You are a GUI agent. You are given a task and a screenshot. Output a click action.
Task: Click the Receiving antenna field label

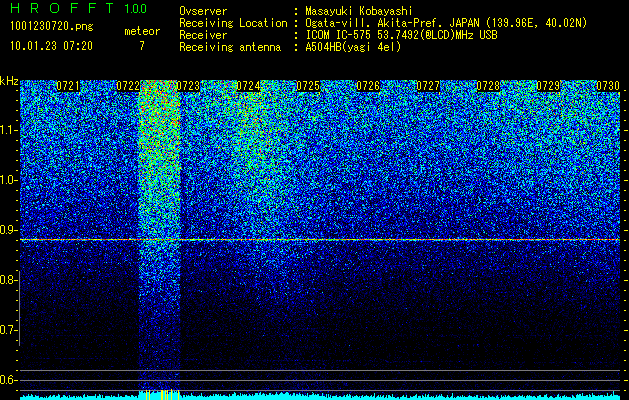click(230, 47)
